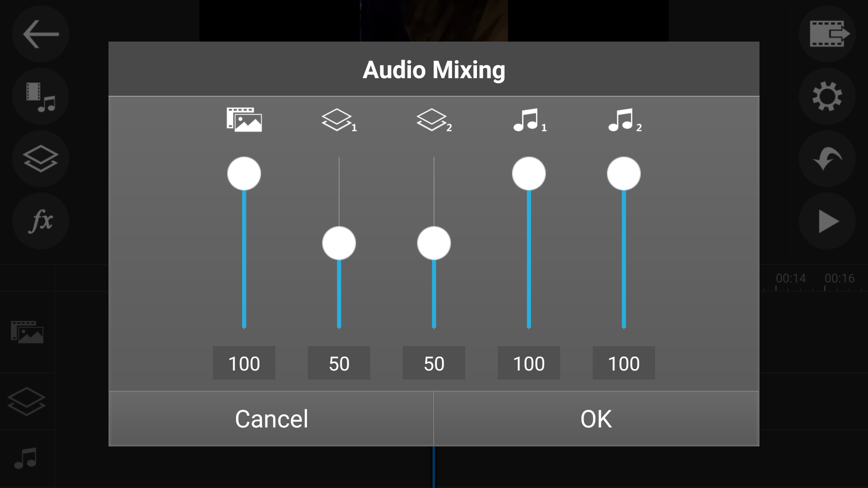Open the settings gear icon
The height and width of the screenshot is (488, 868).
pos(827,96)
